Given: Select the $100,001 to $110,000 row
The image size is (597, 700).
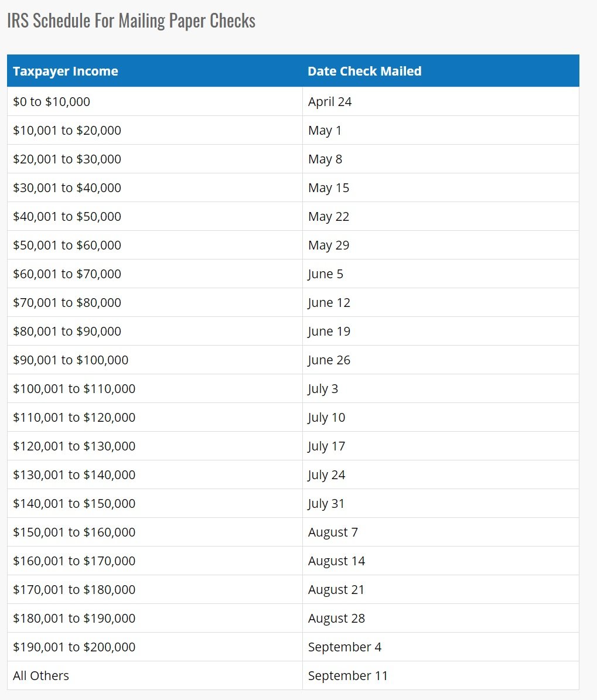Looking at the screenshot, I should [x=293, y=388].
